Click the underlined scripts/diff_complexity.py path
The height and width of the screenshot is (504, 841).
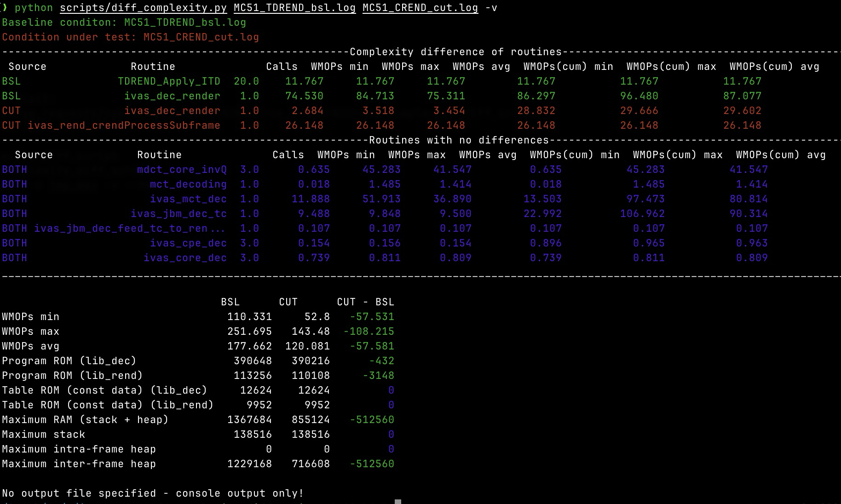(143, 8)
